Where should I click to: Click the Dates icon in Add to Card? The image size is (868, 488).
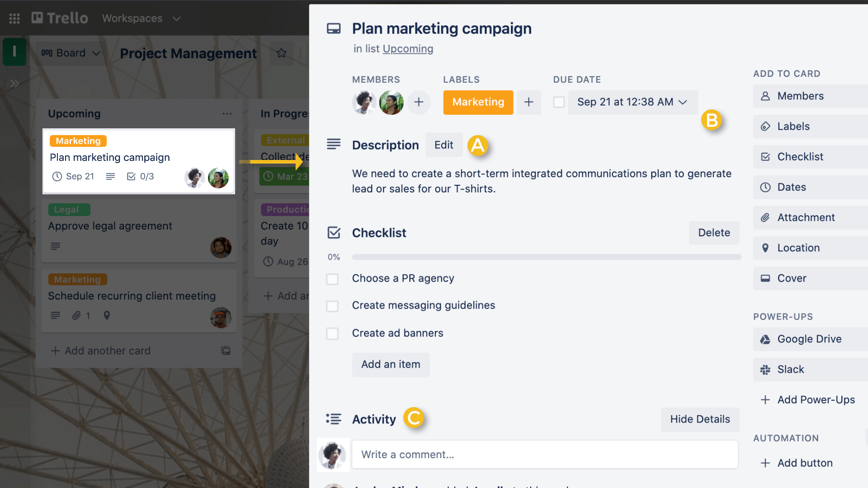coord(765,187)
